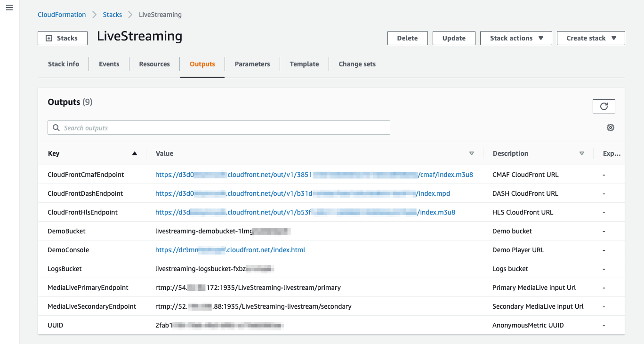This screenshot has width=644, height=344.
Task: Select the UUID key cell
Action: click(x=56, y=325)
